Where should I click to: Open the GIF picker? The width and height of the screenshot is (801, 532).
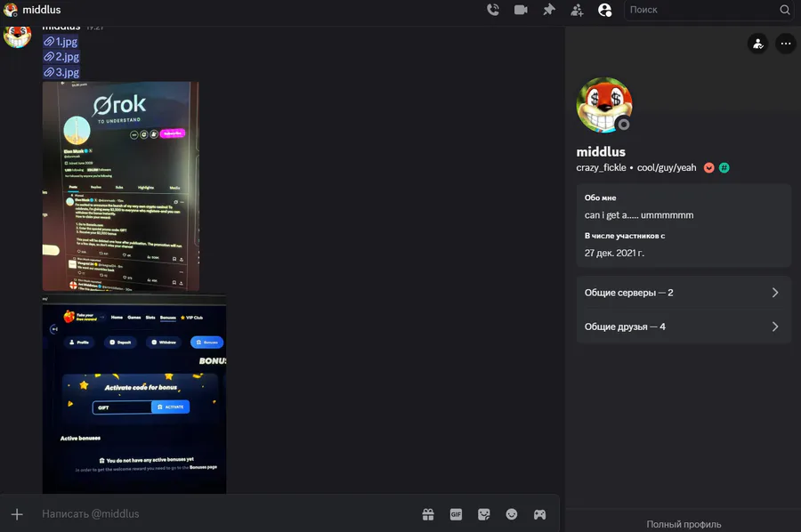click(x=457, y=514)
